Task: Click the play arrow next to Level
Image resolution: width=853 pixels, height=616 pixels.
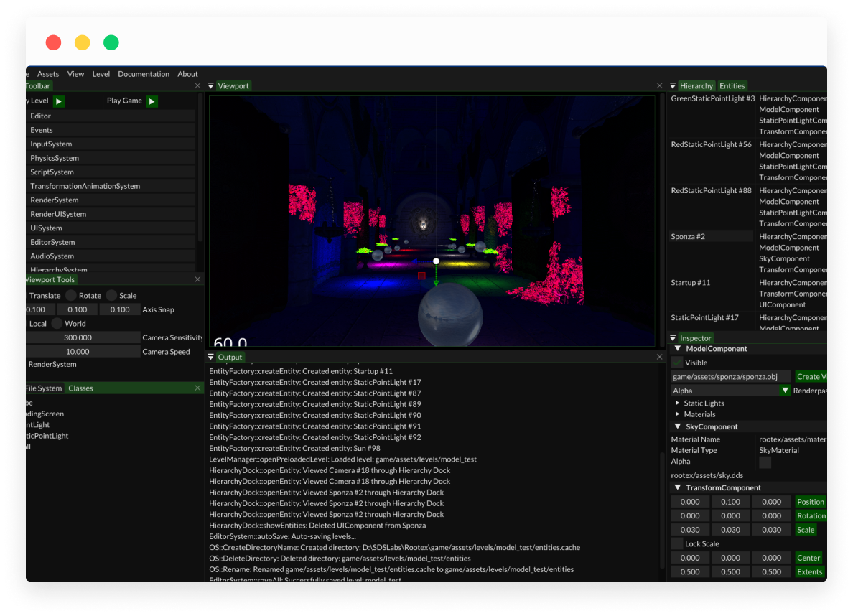Action: pyautogui.click(x=59, y=101)
